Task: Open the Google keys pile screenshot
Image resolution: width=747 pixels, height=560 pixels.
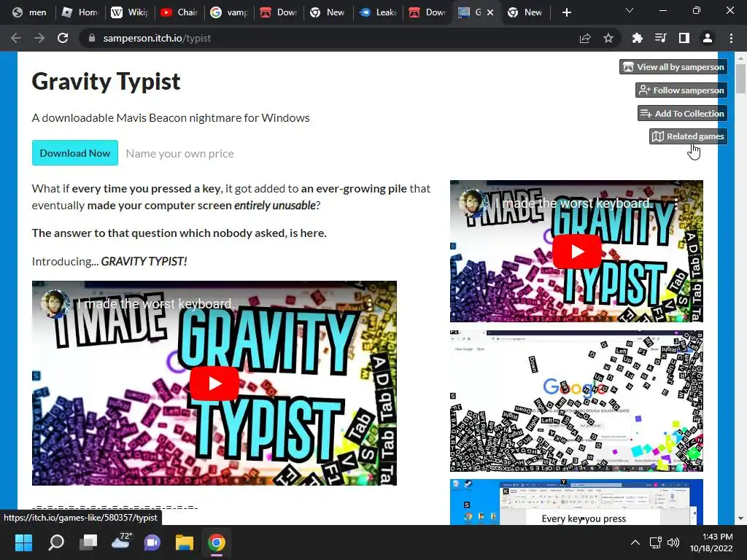Action: click(x=576, y=401)
